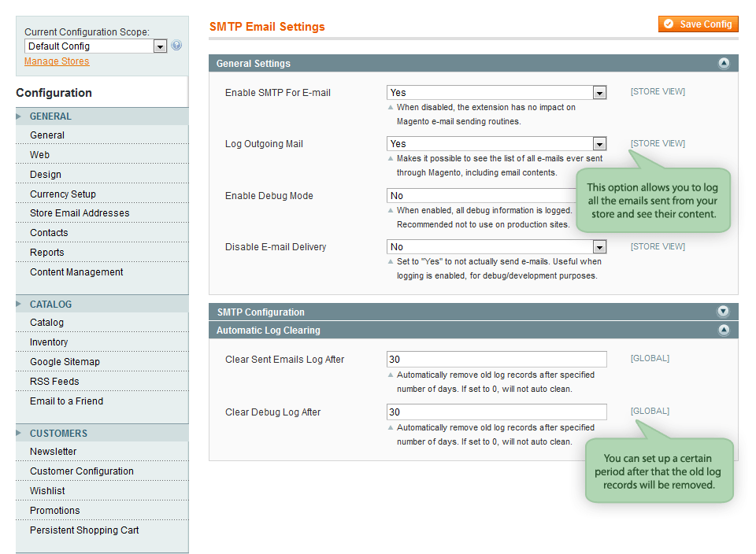Collapse the GENERAL group triangle in the sidebar

[19, 116]
